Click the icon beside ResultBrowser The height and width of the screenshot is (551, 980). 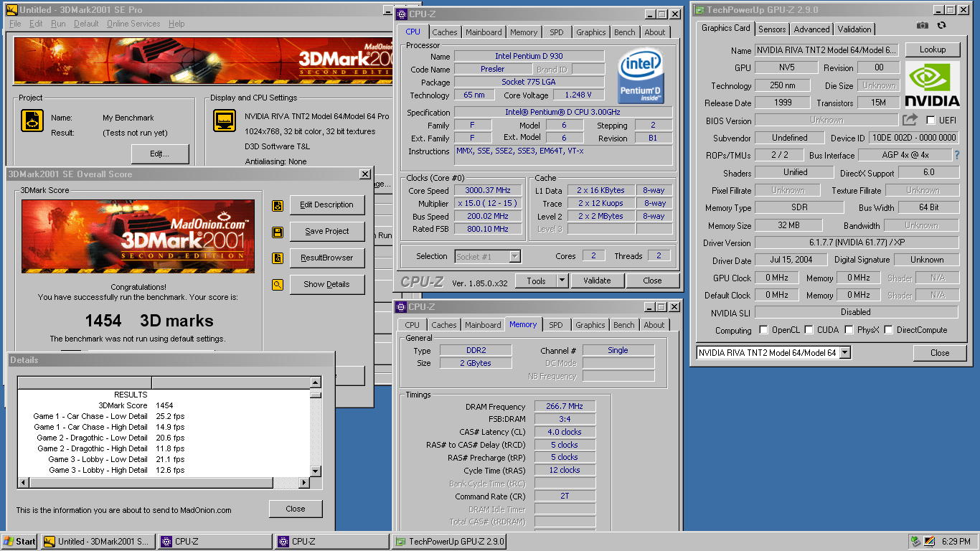(x=278, y=258)
